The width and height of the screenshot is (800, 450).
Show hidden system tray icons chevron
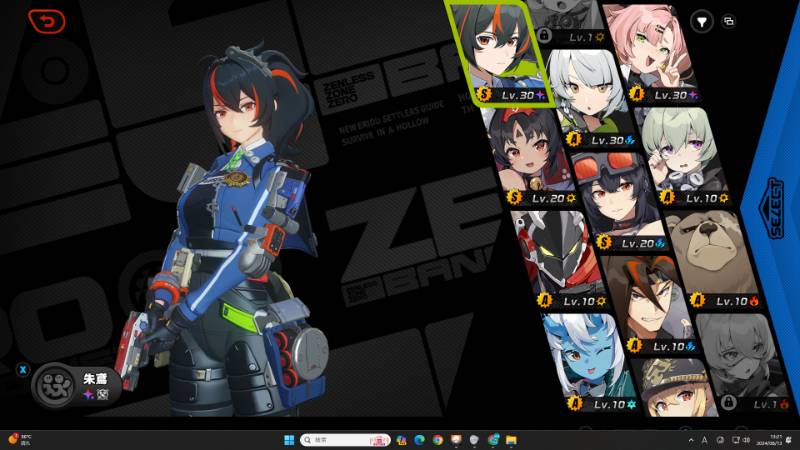click(691, 440)
